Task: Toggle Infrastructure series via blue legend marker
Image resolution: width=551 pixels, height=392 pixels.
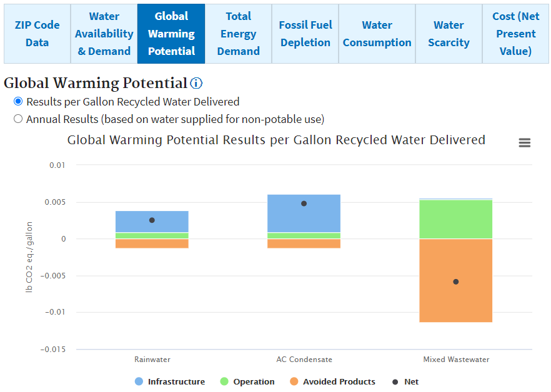Action: point(139,381)
